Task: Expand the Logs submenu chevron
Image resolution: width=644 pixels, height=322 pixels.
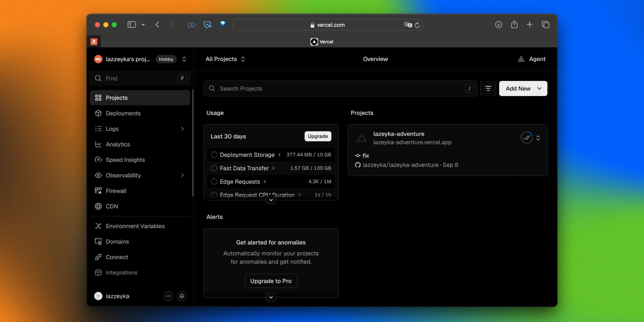Action: [x=182, y=129]
